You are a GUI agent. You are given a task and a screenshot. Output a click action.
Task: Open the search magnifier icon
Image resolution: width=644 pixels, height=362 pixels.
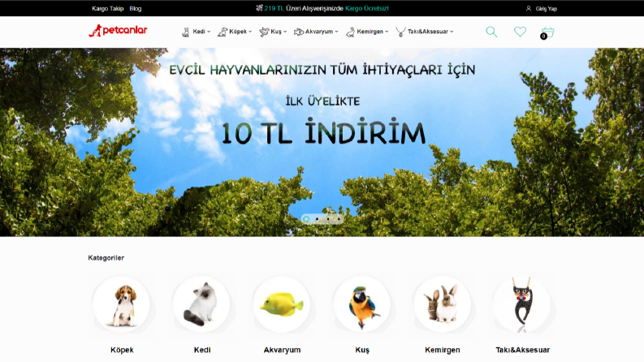pos(491,32)
